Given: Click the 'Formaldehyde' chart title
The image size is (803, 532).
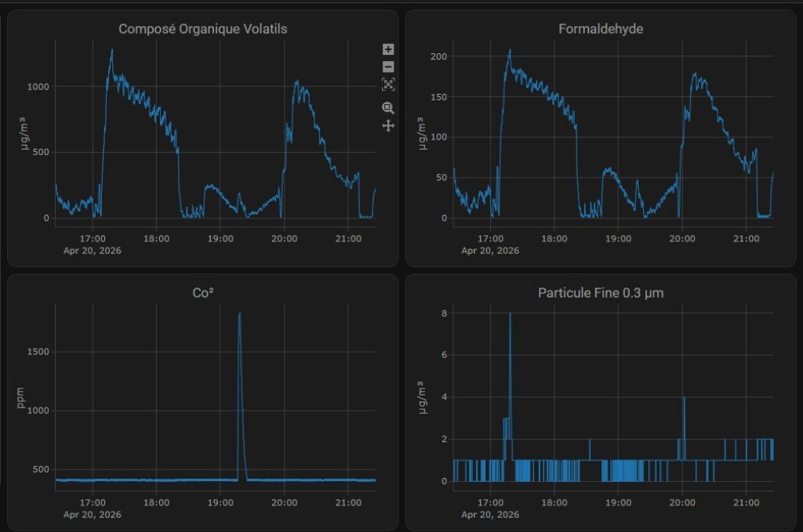Looking at the screenshot, I should 601,29.
